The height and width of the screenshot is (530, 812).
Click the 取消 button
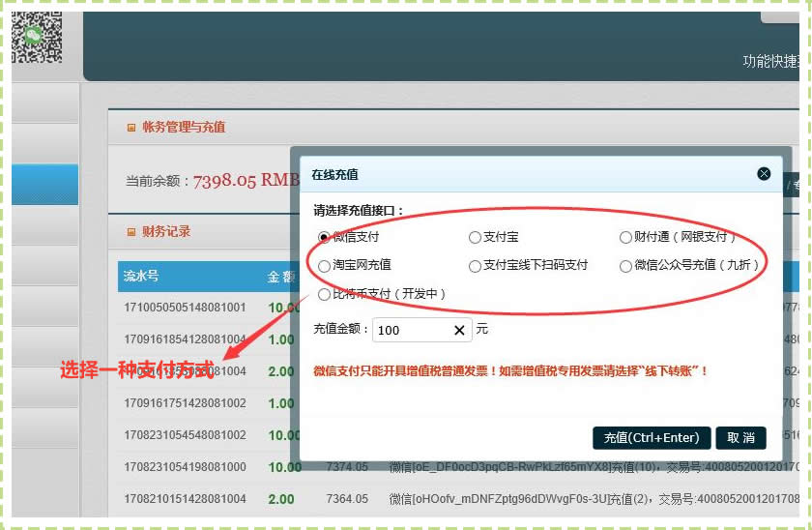(x=740, y=437)
